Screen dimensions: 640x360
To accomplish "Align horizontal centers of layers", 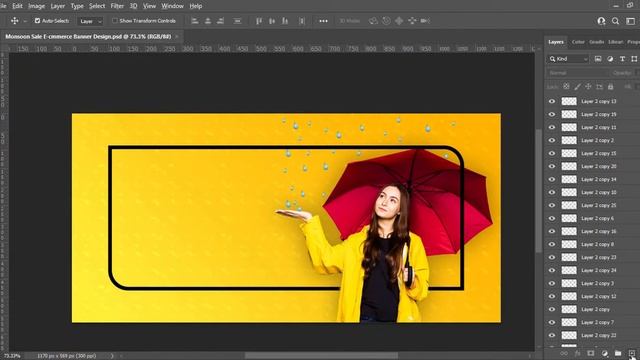I will tap(208, 21).
